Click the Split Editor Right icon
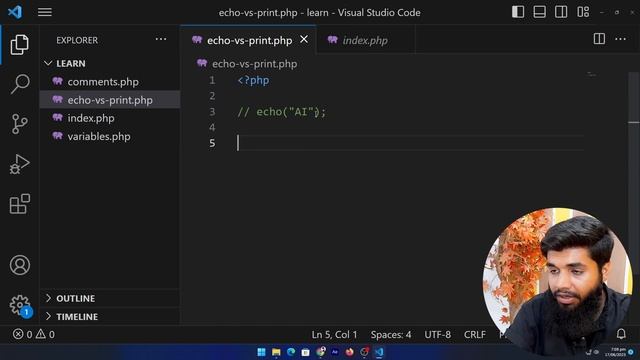The height and width of the screenshot is (360, 640). click(599, 39)
